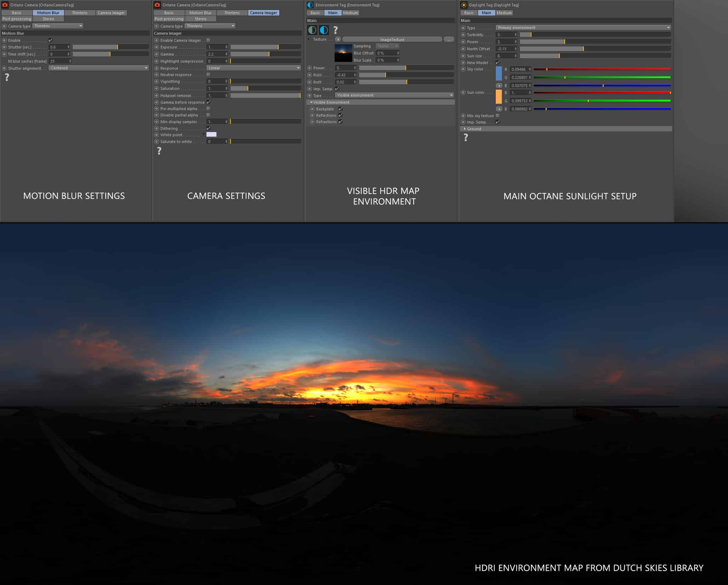Click the keyframe dot next to Turbidity
The width and height of the screenshot is (728, 585).
pos(463,35)
